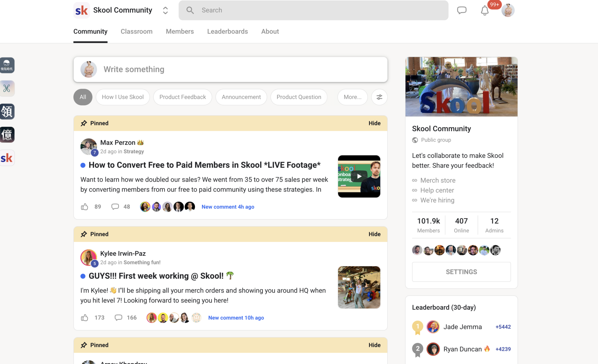Open the post filter settings icon
The width and height of the screenshot is (598, 364).
(x=379, y=97)
